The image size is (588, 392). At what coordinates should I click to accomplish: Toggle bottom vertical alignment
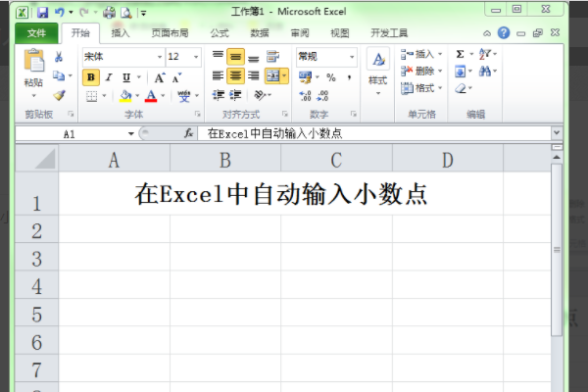point(254,58)
